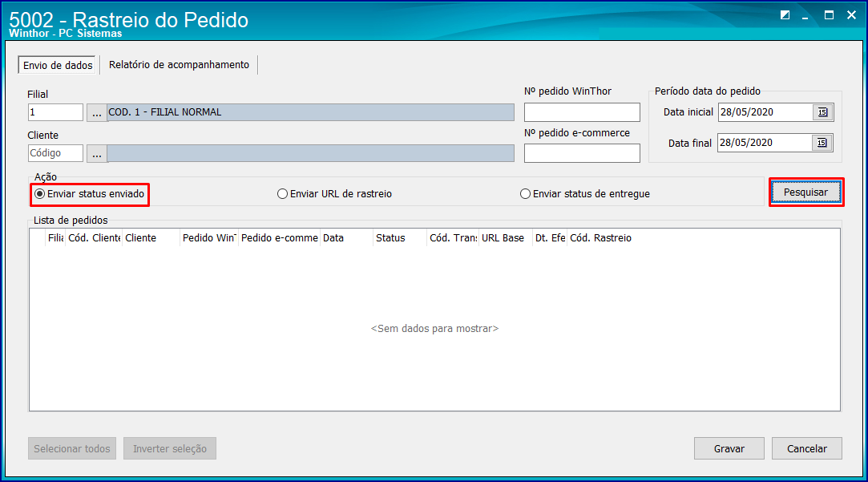868x482 pixels.
Task: Click the Data inicial date field
Action: [765, 112]
